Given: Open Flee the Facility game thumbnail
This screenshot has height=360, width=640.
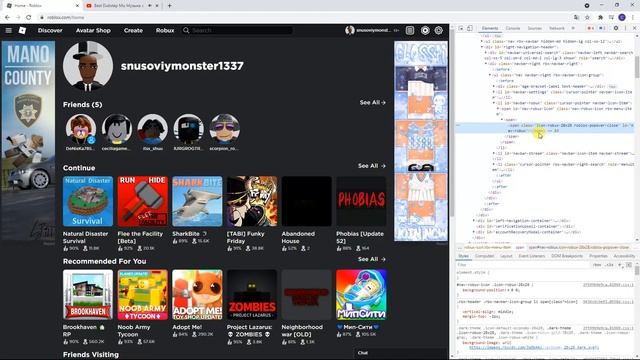Looking at the screenshot, I should pos(142,201).
